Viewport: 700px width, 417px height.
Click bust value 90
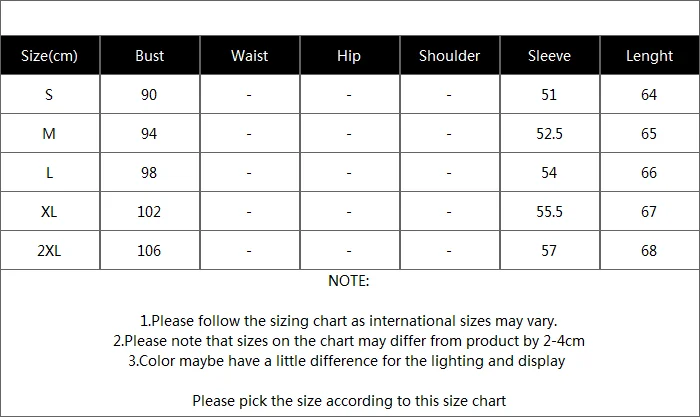coord(149,95)
